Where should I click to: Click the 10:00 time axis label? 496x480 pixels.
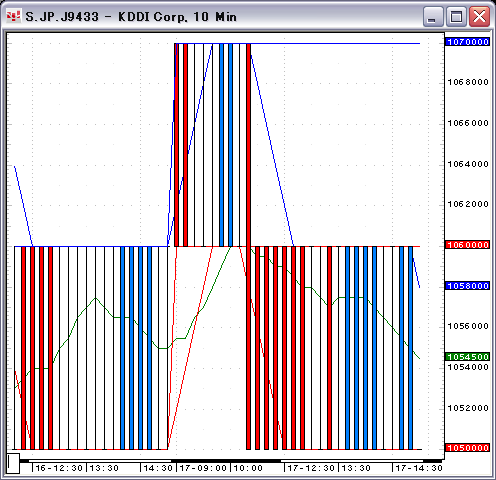click(x=248, y=468)
